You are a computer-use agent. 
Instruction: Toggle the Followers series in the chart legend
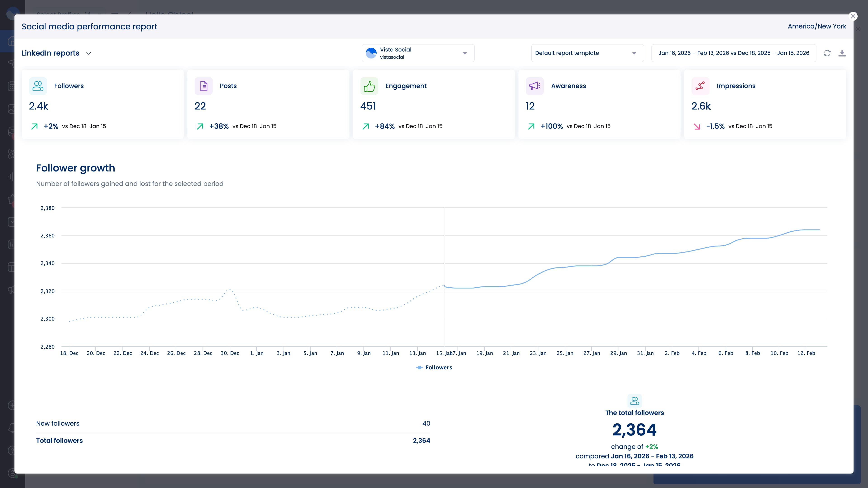[x=434, y=367]
